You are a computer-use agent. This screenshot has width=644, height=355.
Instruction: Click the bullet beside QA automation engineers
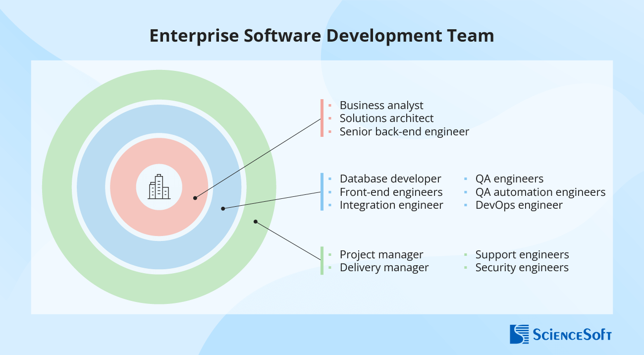point(466,192)
